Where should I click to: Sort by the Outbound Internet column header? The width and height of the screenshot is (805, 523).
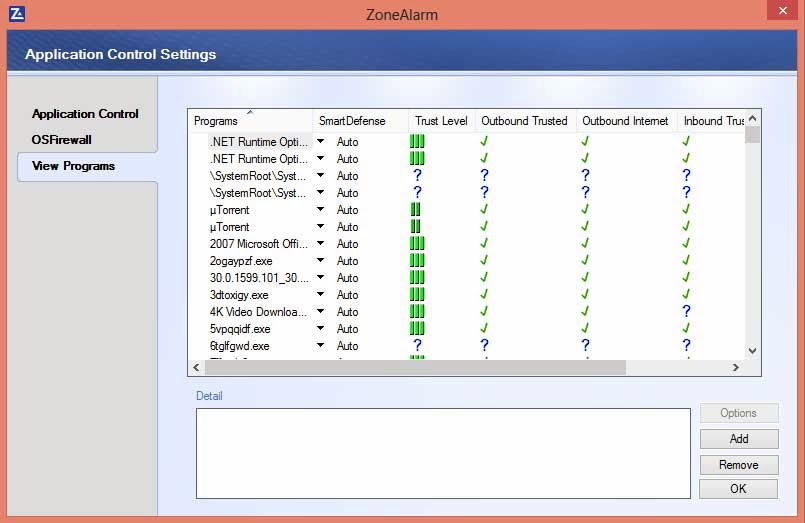coord(625,121)
